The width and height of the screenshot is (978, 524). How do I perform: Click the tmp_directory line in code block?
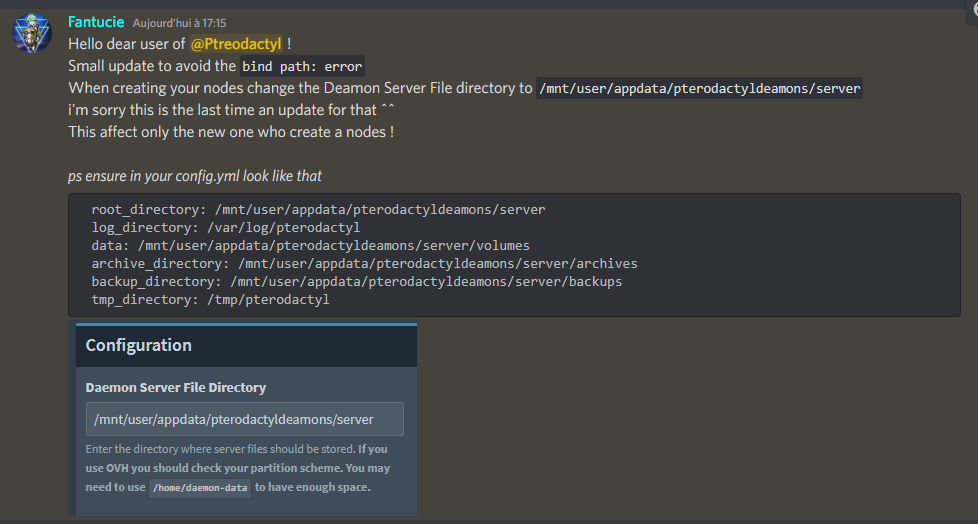coord(210,299)
